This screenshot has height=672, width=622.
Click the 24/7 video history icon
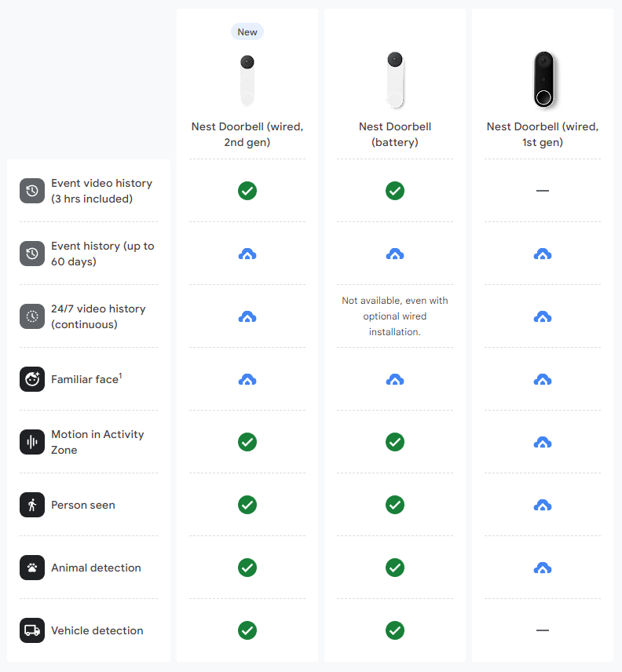coord(32,316)
